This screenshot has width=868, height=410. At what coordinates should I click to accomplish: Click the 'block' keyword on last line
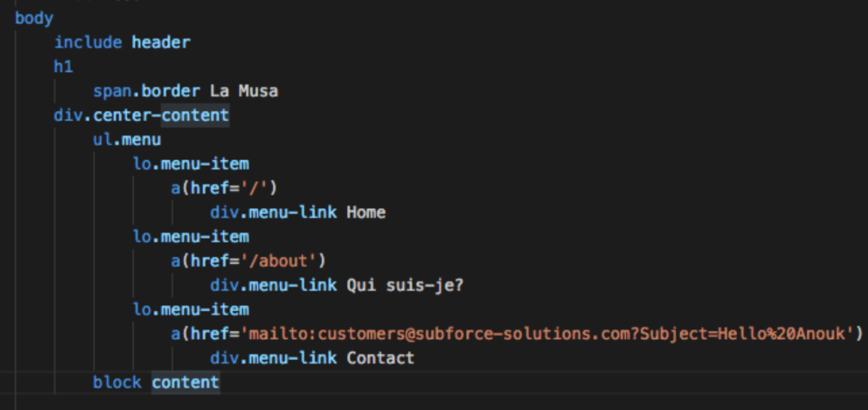click(x=117, y=382)
